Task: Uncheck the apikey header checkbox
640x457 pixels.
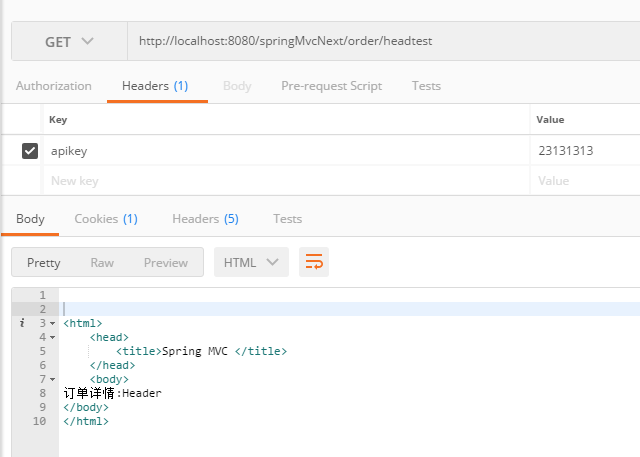Action: point(30,151)
